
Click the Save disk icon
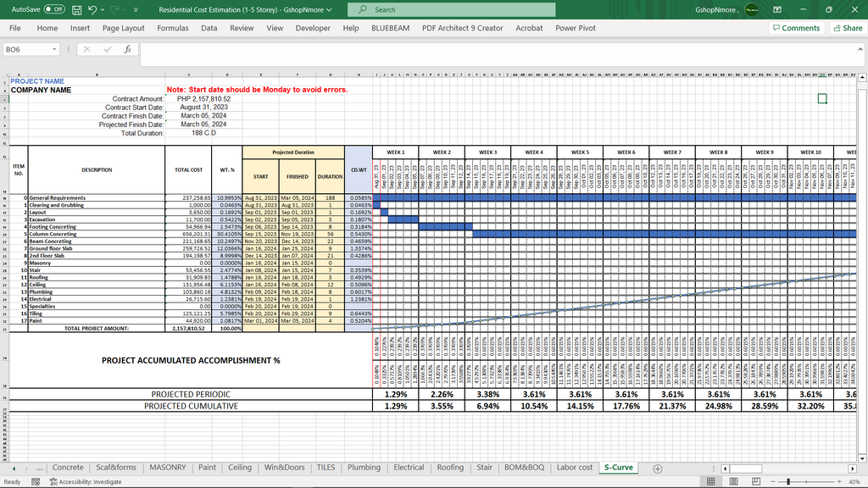point(77,10)
